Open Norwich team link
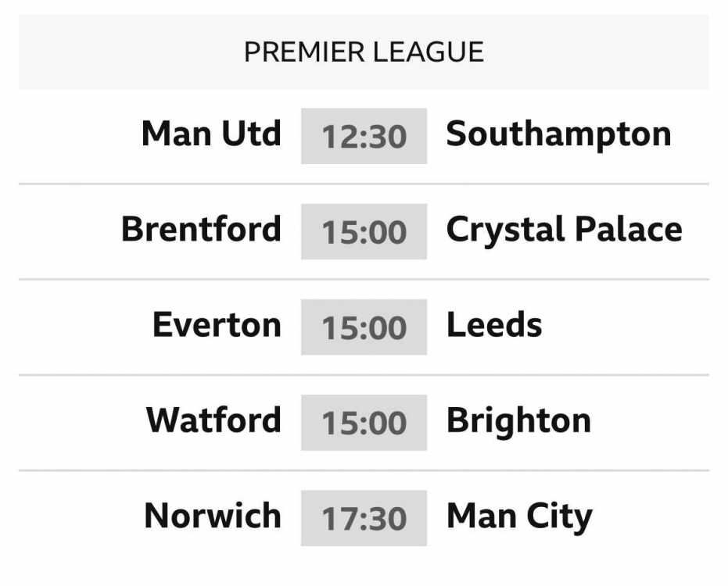Viewport: 728px width, 586px height. (213, 516)
